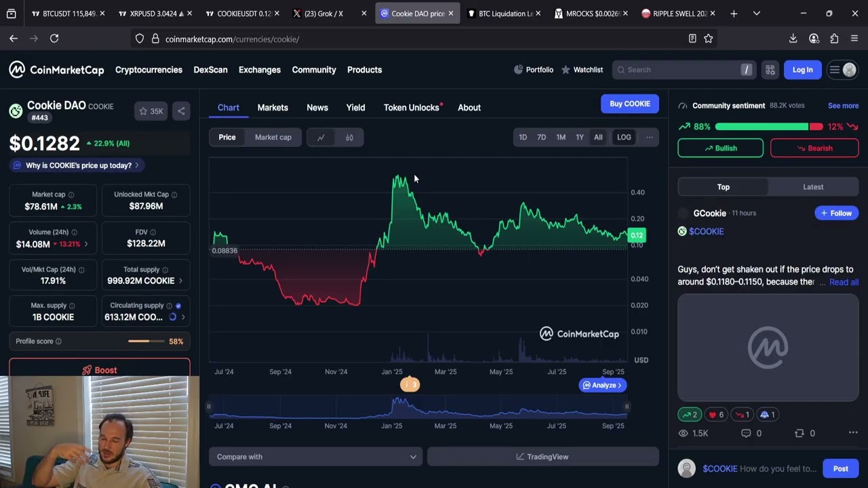Click the info icon beside Profile score
The width and height of the screenshot is (868, 488).
click(58, 341)
